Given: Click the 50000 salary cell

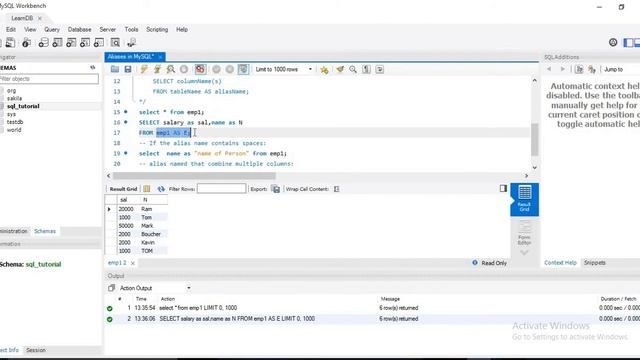Looking at the screenshot, I should tap(126, 226).
